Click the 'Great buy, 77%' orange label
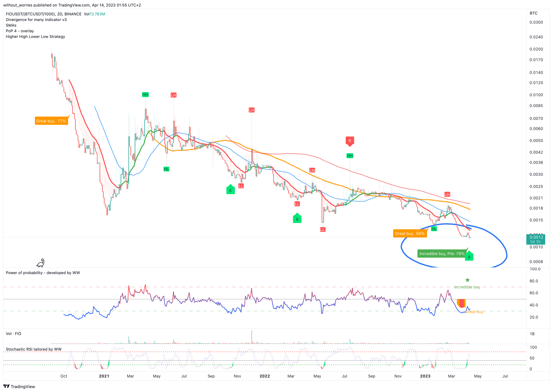The image size is (553, 392). 51,121
